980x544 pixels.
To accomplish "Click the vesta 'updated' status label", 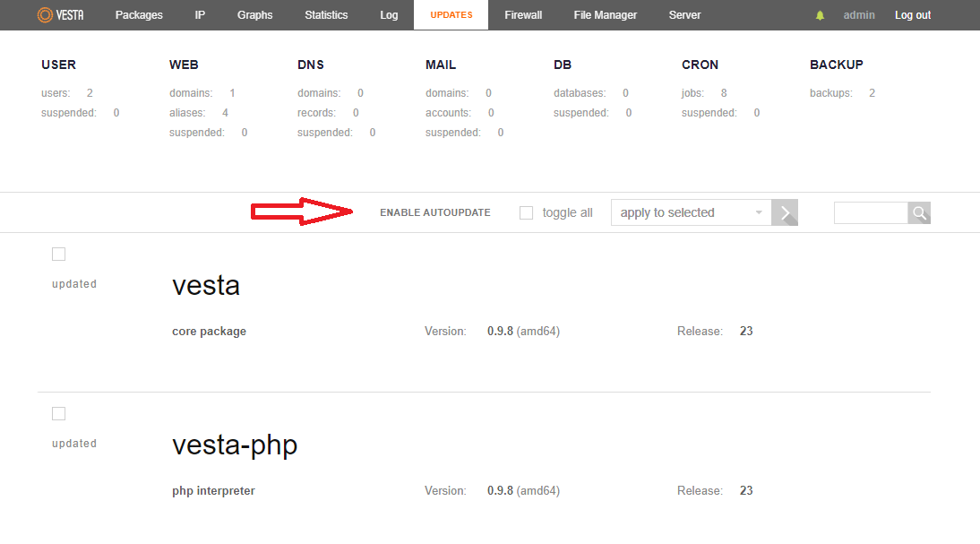I will 74,284.
